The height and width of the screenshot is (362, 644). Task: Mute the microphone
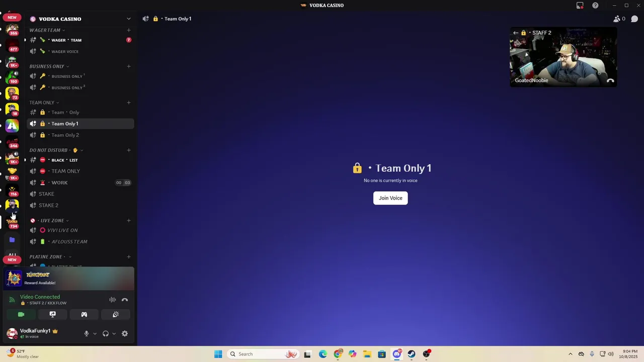(x=87, y=333)
